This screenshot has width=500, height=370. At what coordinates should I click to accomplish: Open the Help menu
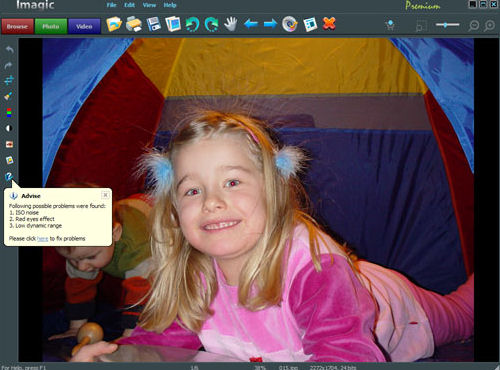(x=170, y=5)
